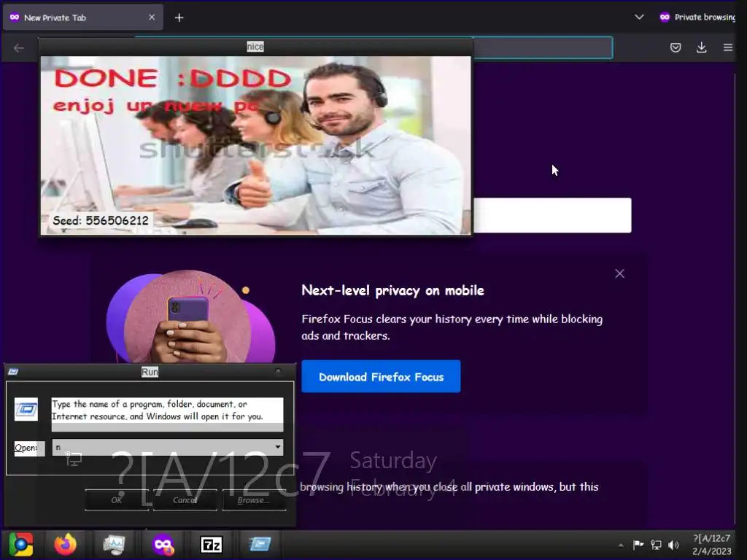Launch Firefox from the taskbar

[x=65, y=544]
